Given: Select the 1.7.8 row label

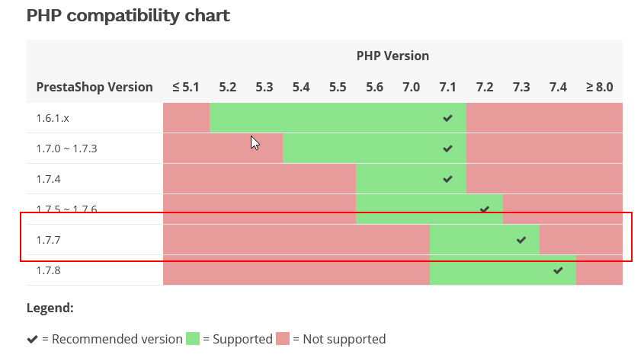Looking at the screenshot, I should pyautogui.click(x=47, y=270).
